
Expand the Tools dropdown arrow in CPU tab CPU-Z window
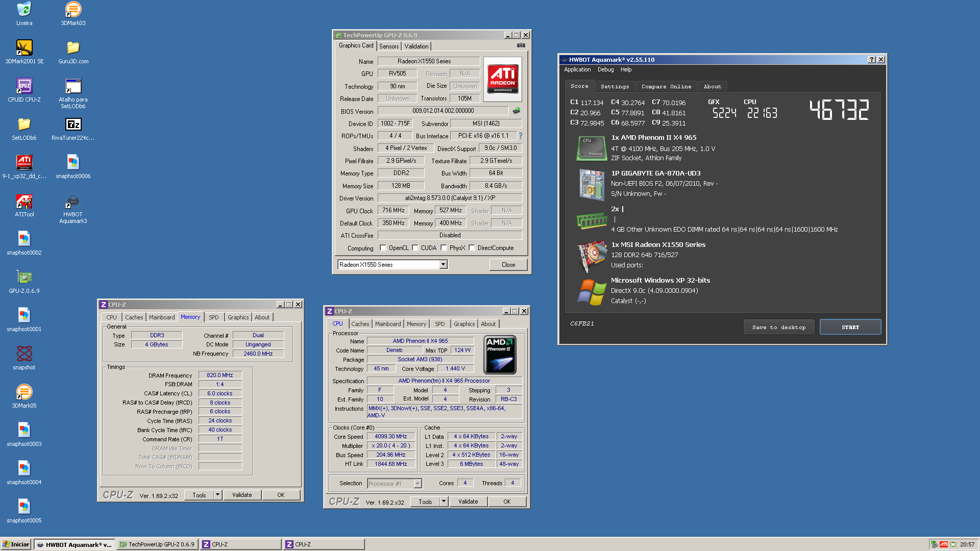coord(444,502)
